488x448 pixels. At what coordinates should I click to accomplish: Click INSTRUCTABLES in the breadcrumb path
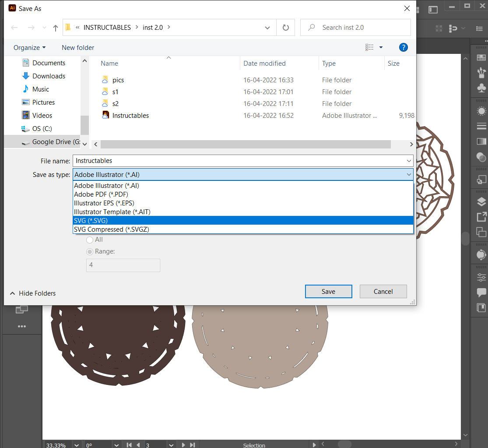[x=107, y=28]
